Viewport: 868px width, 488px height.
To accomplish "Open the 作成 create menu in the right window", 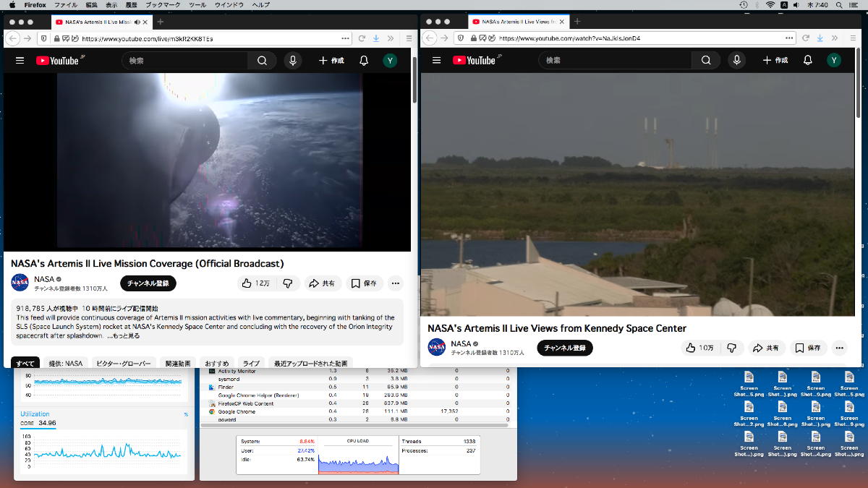I will 775,61.
